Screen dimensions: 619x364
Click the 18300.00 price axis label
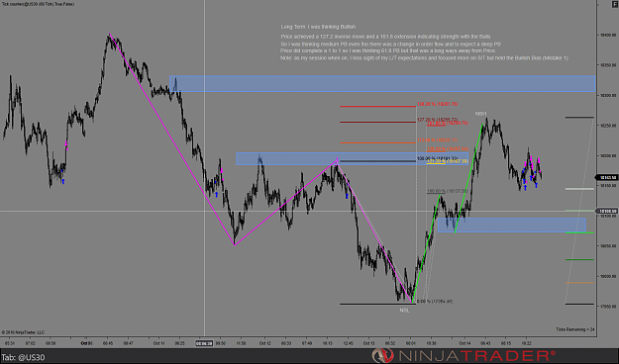point(608,95)
